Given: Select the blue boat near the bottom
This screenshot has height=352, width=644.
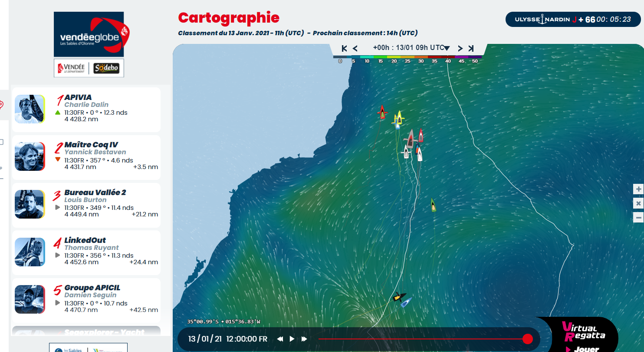Looking at the screenshot, I should tap(406, 302).
